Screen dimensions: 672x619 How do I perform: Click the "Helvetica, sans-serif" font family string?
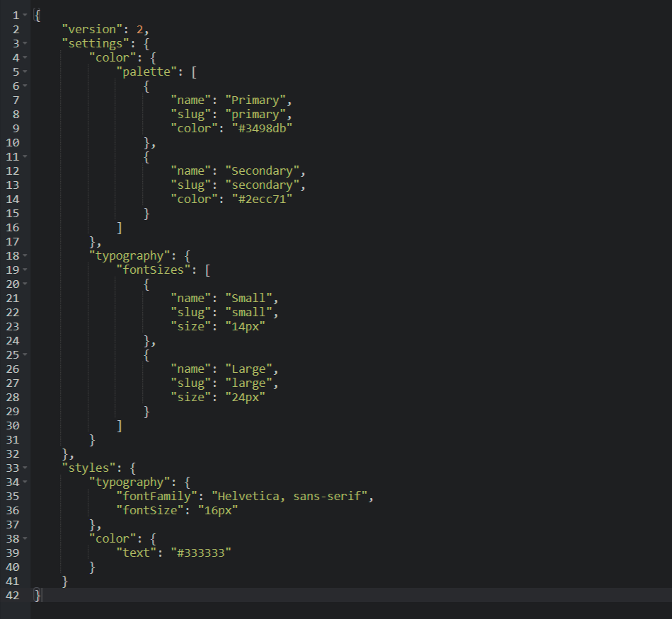pos(290,496)
